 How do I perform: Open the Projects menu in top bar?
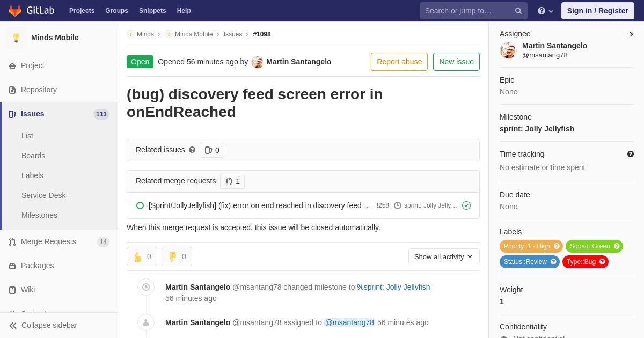click(x=82, y=11)
